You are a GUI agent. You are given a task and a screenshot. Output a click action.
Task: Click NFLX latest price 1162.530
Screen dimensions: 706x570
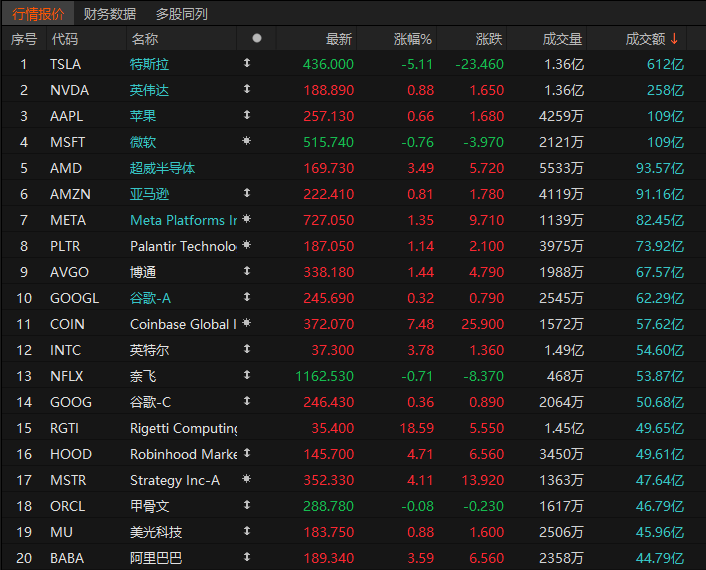(325, 376)
